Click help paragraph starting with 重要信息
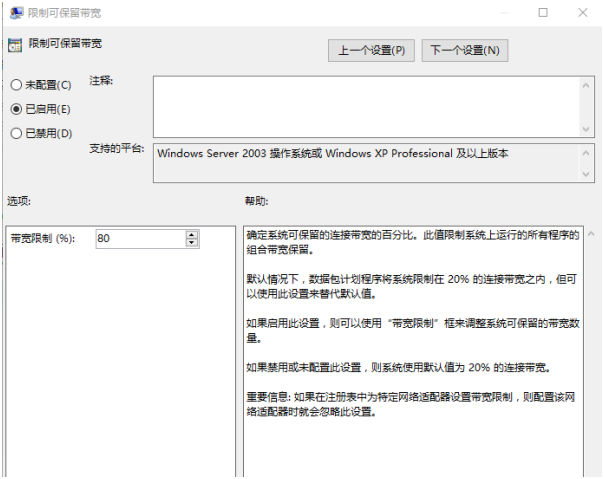Viewport: 604px width, 479px height. tap(411, 404)
